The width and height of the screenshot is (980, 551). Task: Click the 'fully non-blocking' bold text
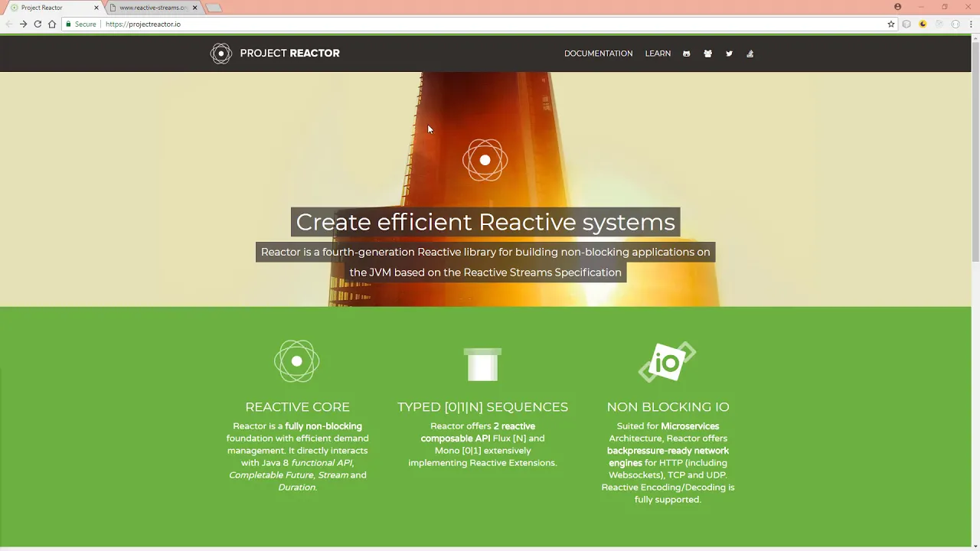pyautogui.click(x=323, y=426)
